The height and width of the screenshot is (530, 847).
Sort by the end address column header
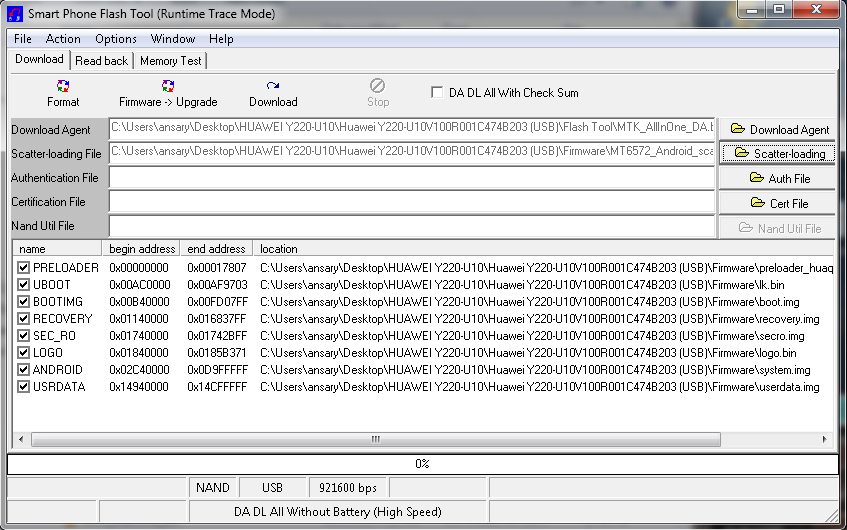coord(216,249)
